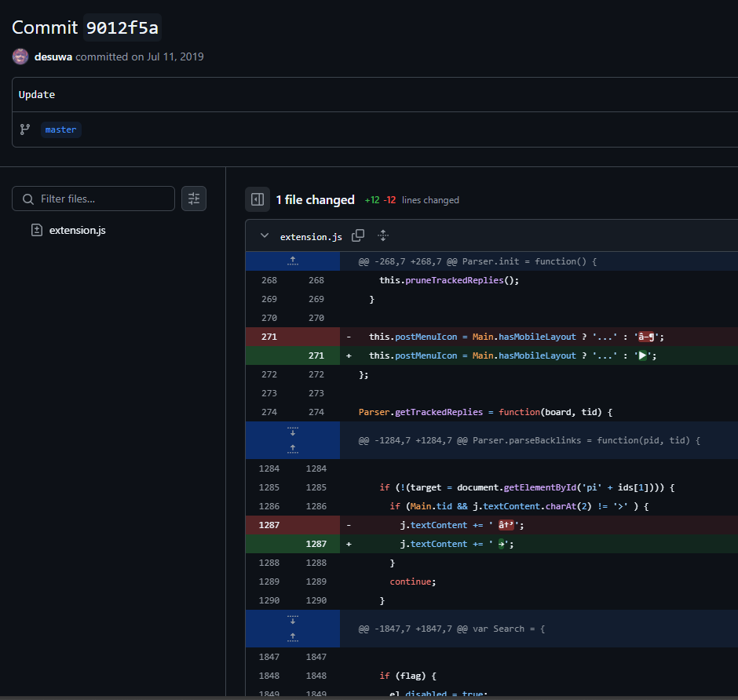
Task: Expand all lines in extension.js
Action: (383, 236)
